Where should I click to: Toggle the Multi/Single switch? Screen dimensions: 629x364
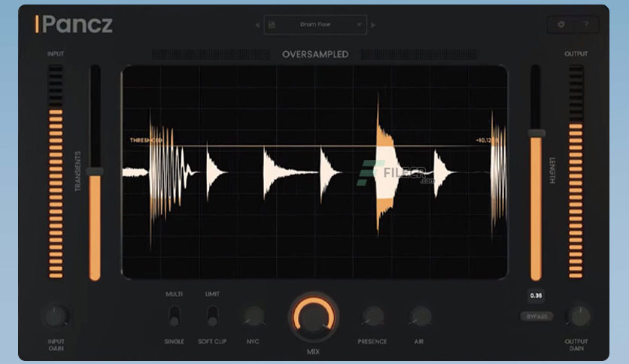click(175, 317)
